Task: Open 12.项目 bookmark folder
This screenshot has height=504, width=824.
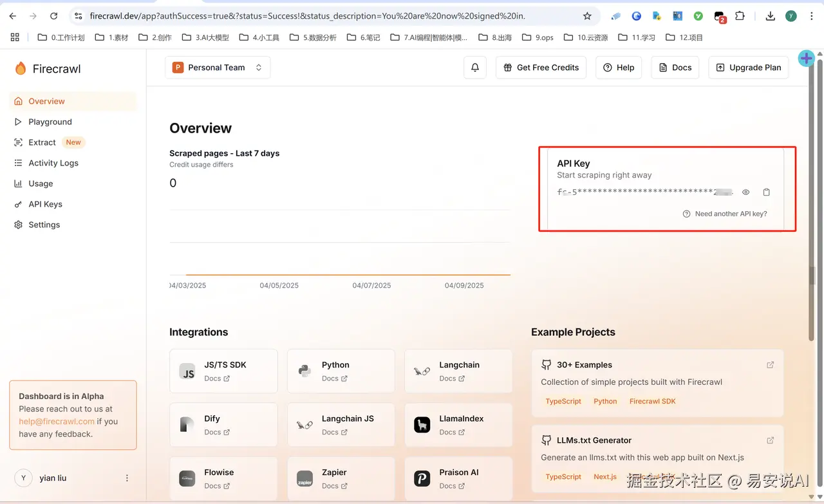Action: pyautogui.click(x=684, y=37)
